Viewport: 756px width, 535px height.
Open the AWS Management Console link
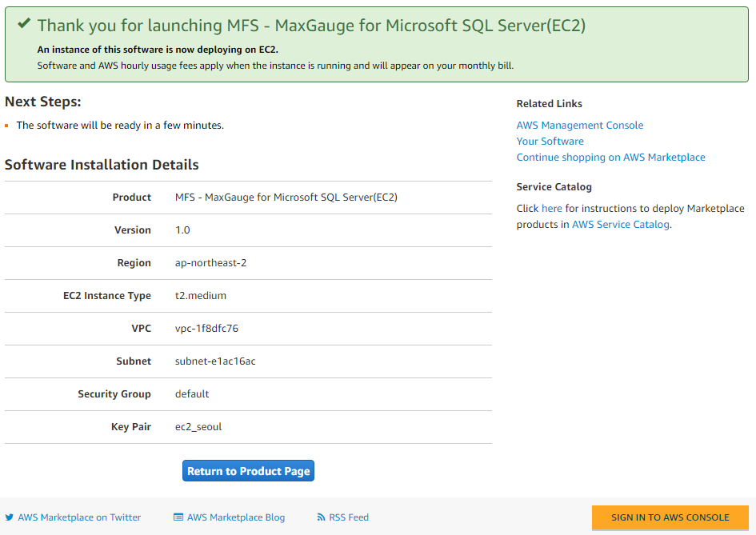tap(579, 126)
